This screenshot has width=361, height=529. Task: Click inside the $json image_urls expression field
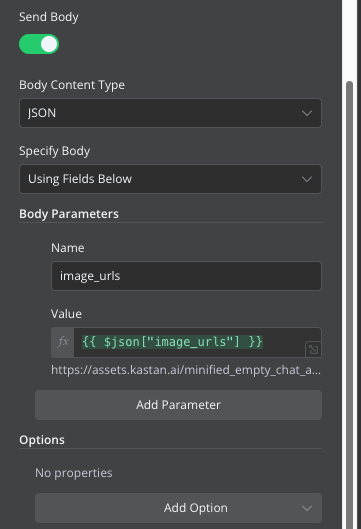pyautogui.click(x=190, y=342)
